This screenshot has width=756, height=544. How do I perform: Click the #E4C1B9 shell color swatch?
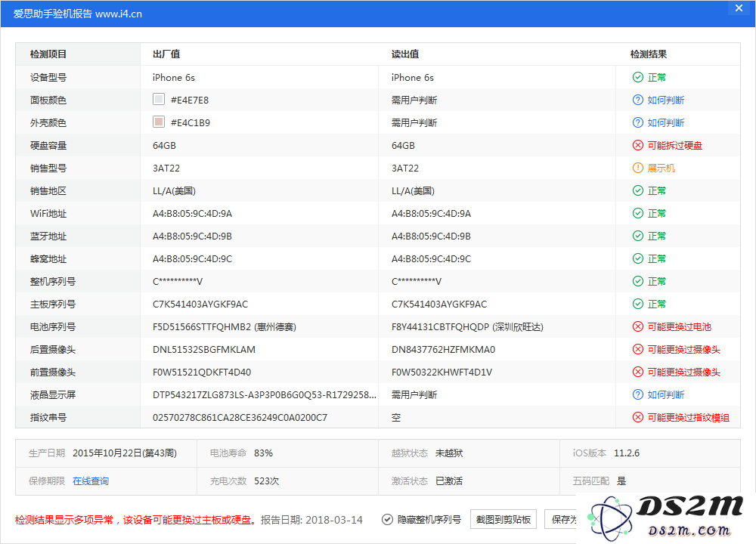click(159, 122)
